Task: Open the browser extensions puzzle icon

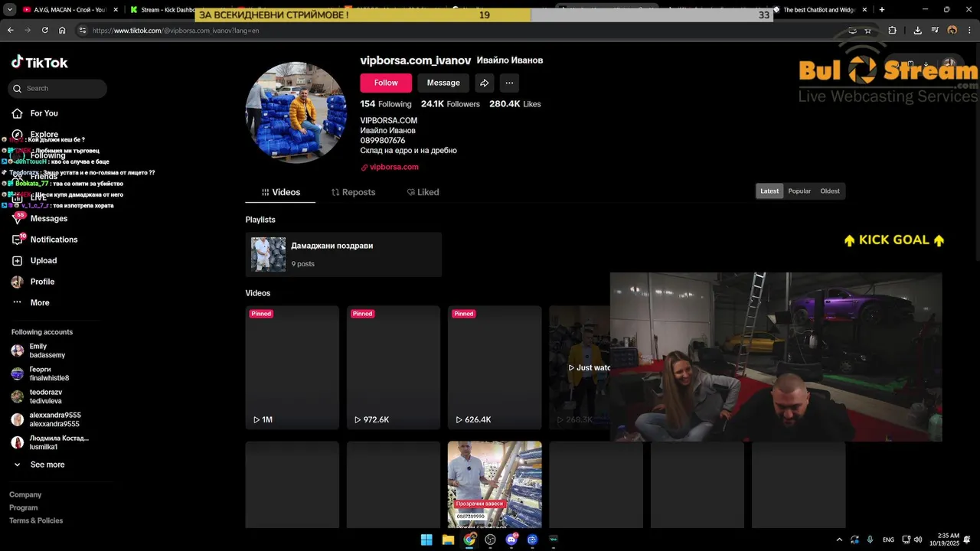Action: coord(892,31)
